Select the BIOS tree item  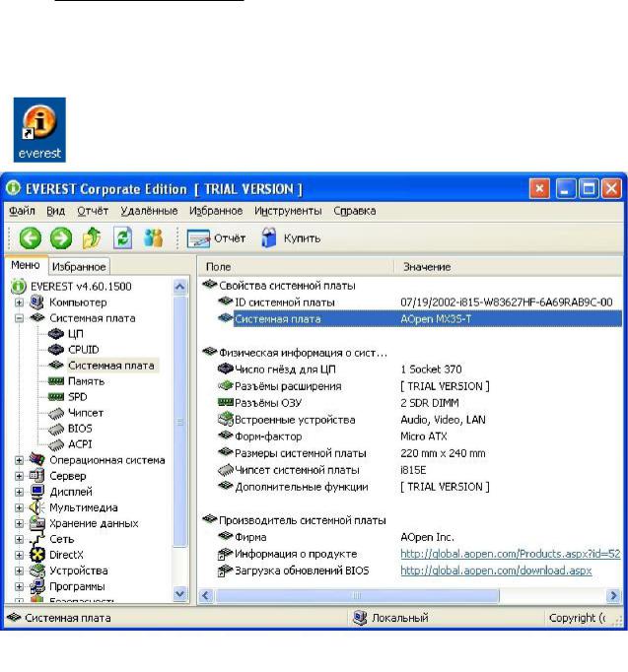(x=80, y=429)
